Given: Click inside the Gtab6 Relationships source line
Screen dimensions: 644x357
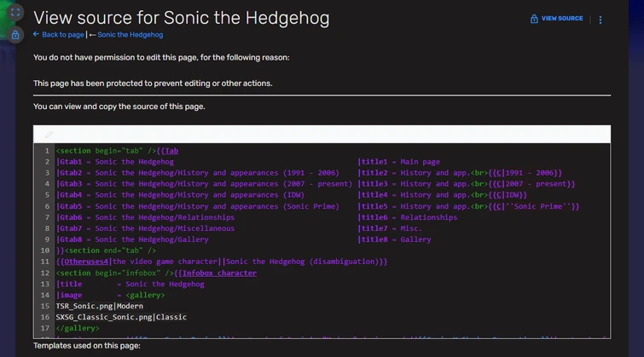Looking at the screenshot, I should (x=145, y=217).
